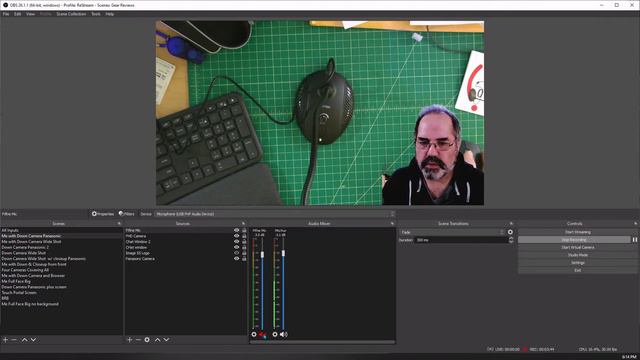This screenshot has width=640, height=360.
Task: Open Mic/Aux audio settings gear
Action: [275, 334]
